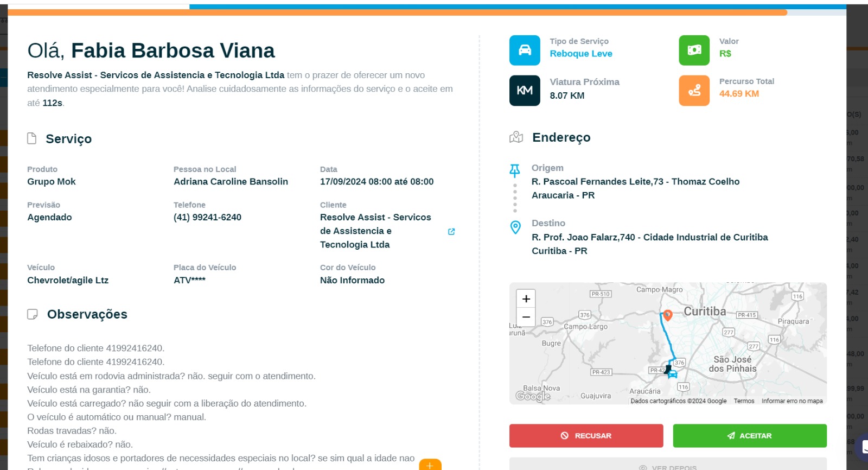868x470 pixels.
Task: Click the green money icon for Valor
Action: (x=694, y=50)
